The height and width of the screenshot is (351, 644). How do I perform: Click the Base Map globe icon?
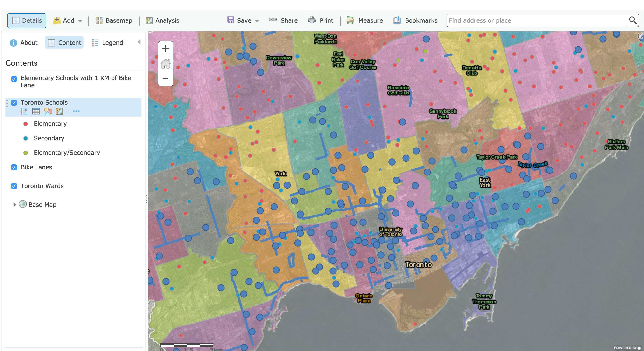click(x=23, y=204)
